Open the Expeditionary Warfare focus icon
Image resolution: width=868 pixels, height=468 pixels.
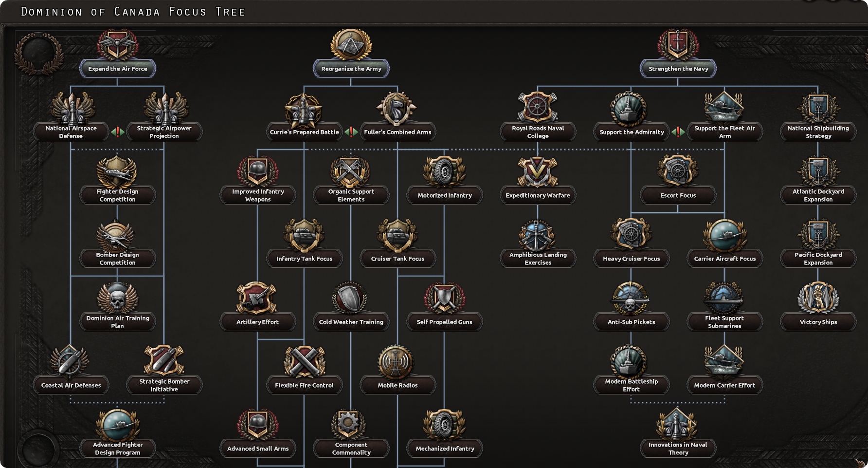(537, 172)
